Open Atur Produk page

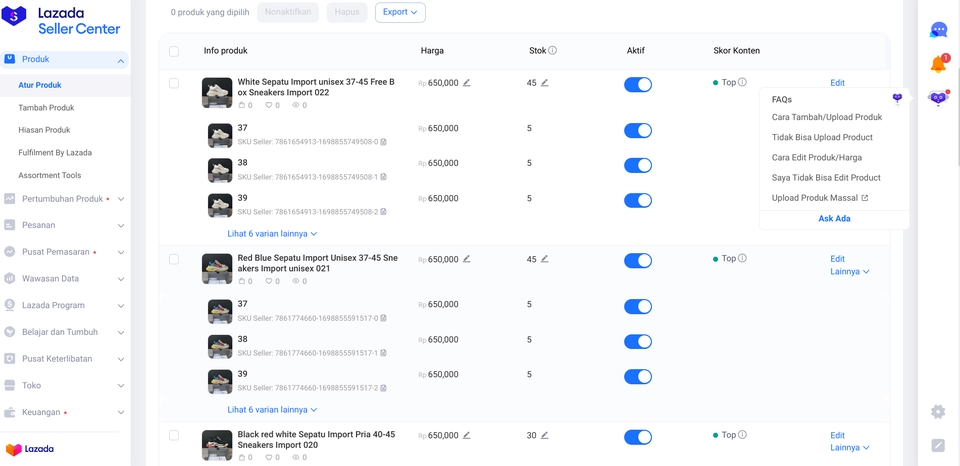point(40,85)
